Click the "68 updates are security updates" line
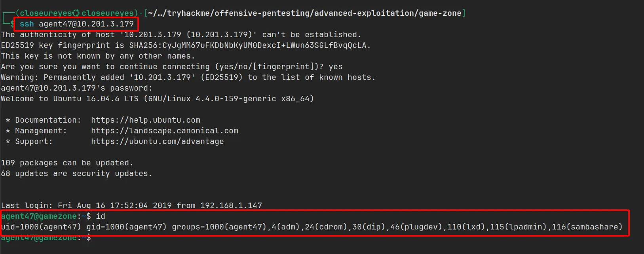This screenshot has height=254, width=644. [76, 174]
